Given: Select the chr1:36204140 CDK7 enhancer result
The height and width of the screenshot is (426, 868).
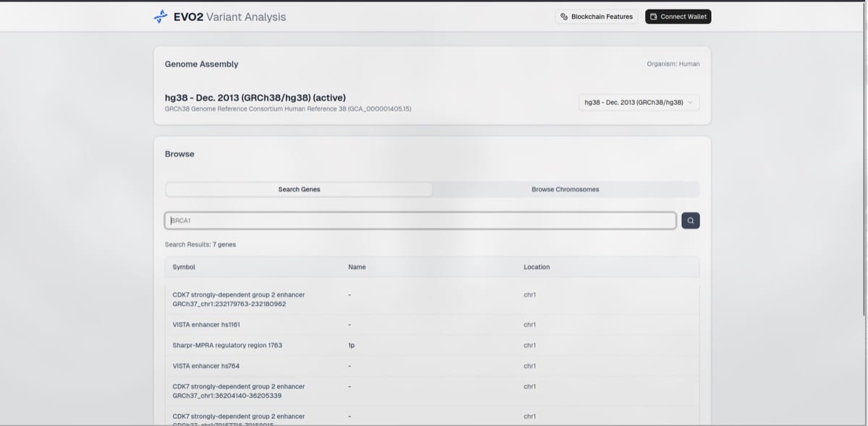Looking at the screenshot, I should (432, 391).
